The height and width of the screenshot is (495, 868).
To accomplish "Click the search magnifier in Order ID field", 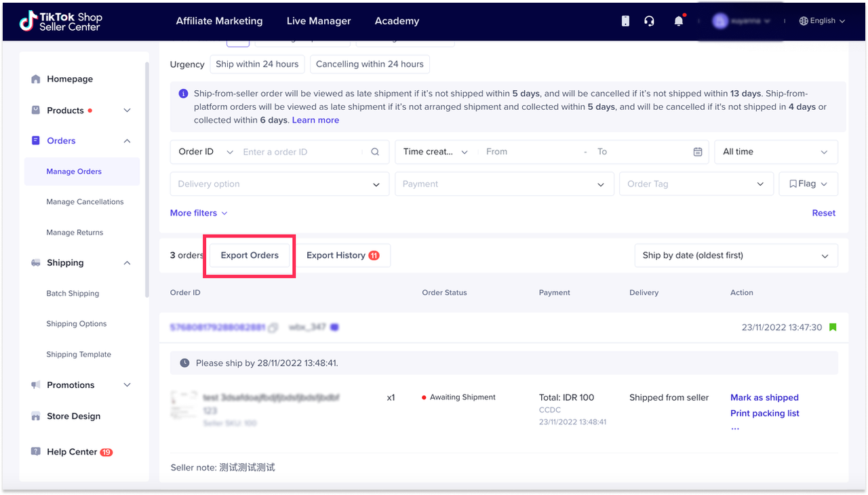I will 375,152.
